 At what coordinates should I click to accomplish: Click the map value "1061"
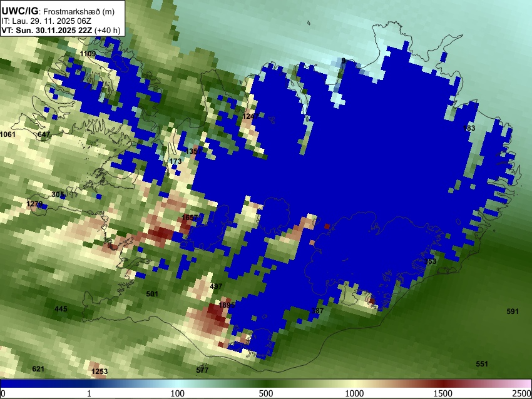8,134
